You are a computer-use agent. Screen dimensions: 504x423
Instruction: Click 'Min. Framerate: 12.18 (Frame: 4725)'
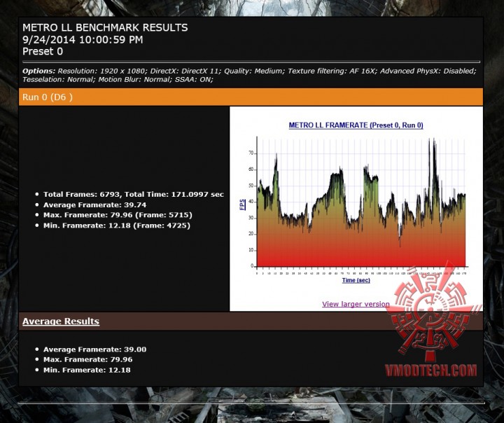[x=117, y=226]
